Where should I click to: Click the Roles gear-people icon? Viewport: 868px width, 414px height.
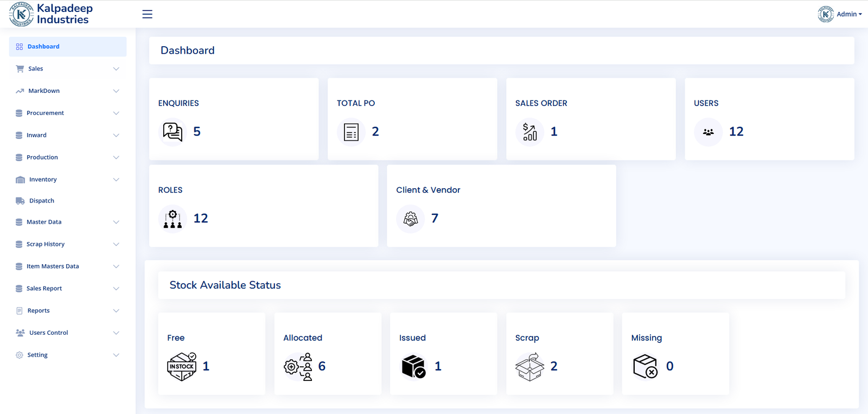[x=173, y=219]
